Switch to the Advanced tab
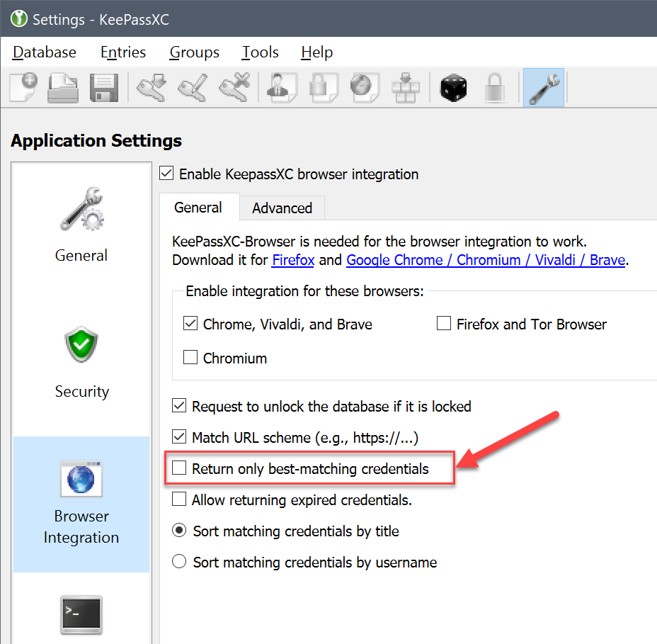 click(x=282, y=208)
